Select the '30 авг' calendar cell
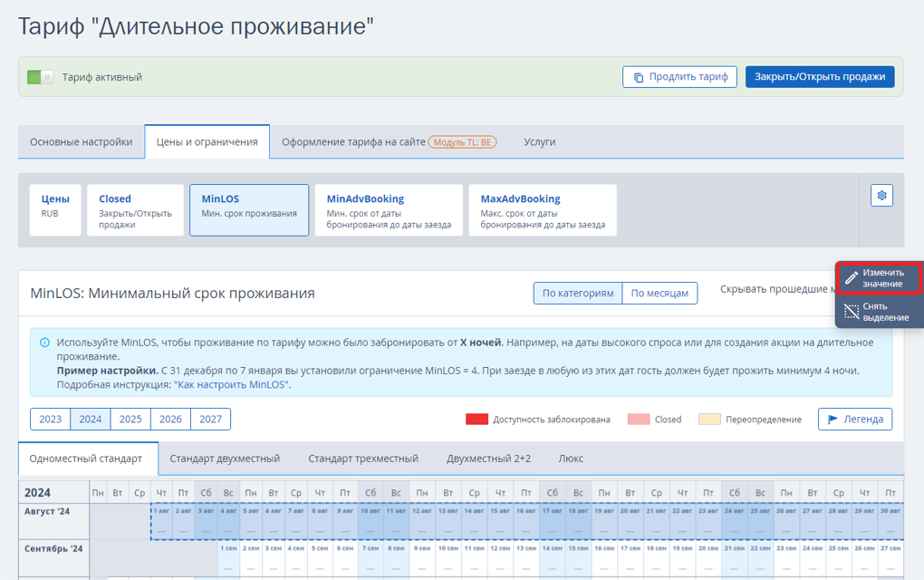924x580 pixels. coord(890,522)
